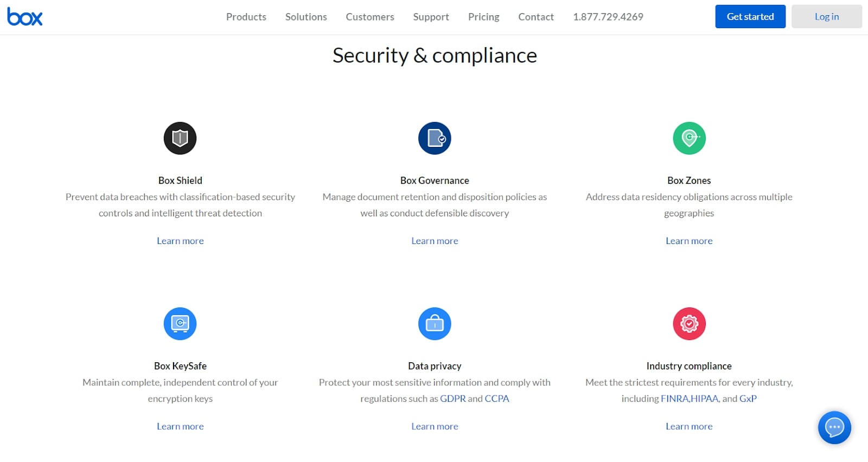
Task: Follow Learn more under Box Shield
Action: click(180, 241)
